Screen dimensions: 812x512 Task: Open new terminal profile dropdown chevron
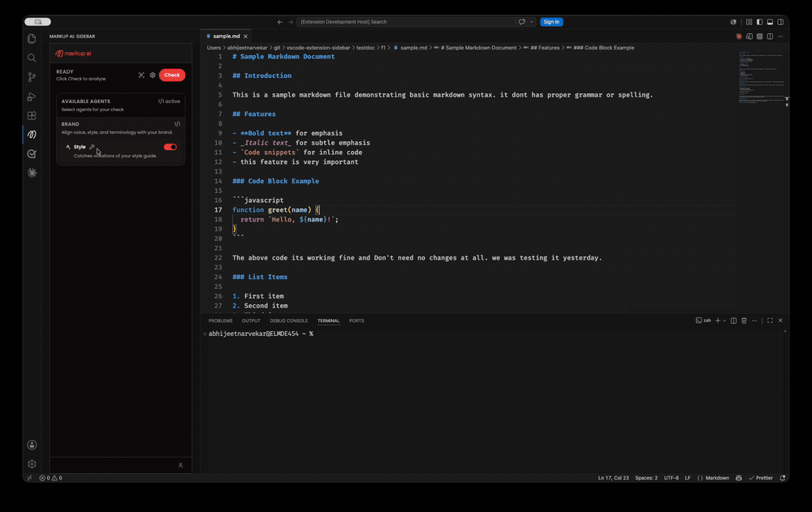click(x=724, y=321)
